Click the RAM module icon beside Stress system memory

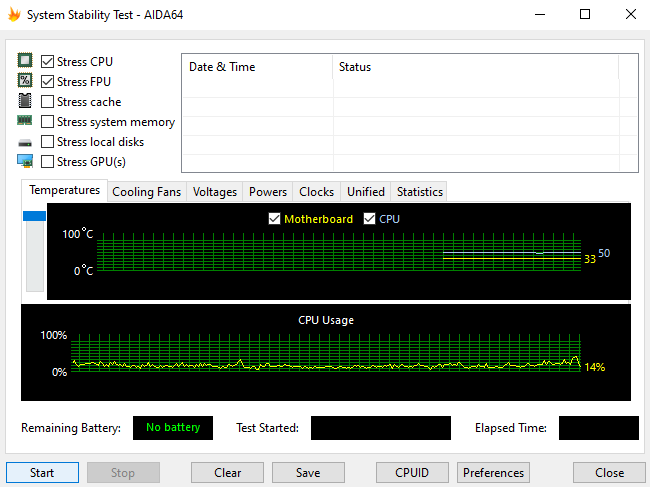point(24,121)
